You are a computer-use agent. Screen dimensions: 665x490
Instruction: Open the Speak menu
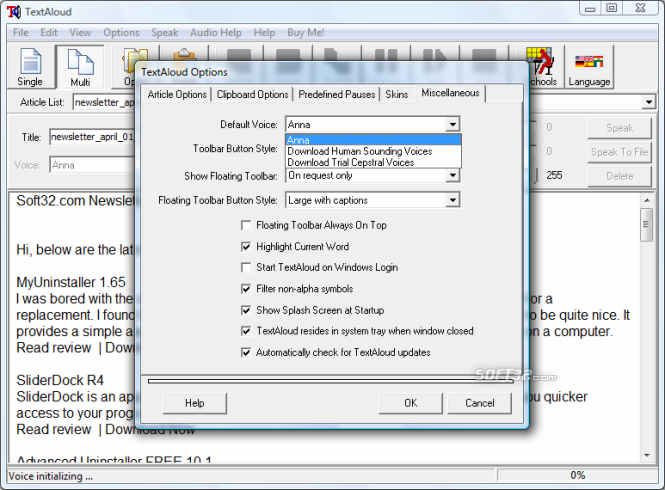(165, 33)
